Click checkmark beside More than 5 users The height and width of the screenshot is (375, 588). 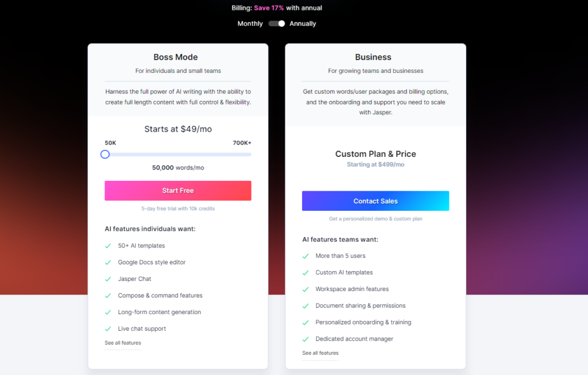305,256
